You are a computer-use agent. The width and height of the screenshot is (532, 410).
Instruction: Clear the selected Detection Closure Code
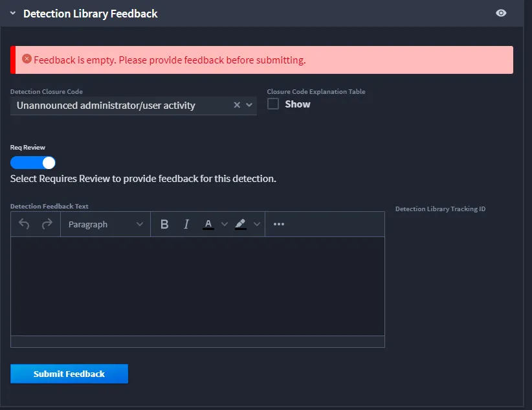[237, 106]
